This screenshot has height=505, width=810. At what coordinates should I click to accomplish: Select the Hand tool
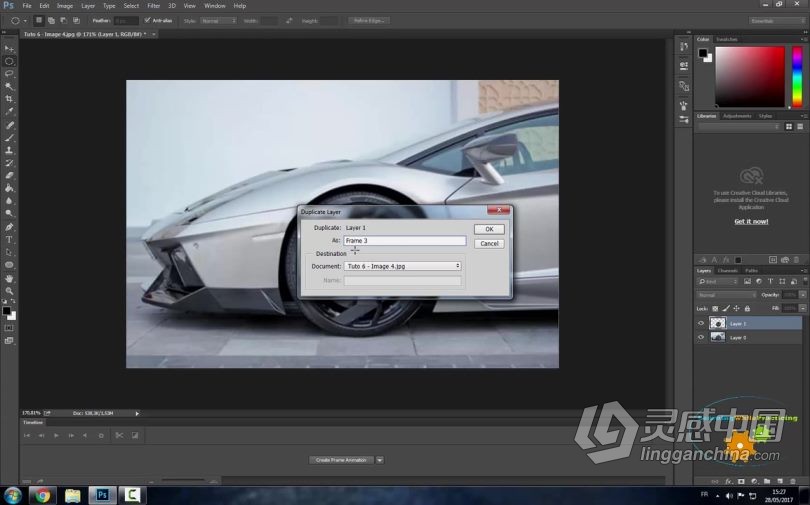[x=9, y=279]
